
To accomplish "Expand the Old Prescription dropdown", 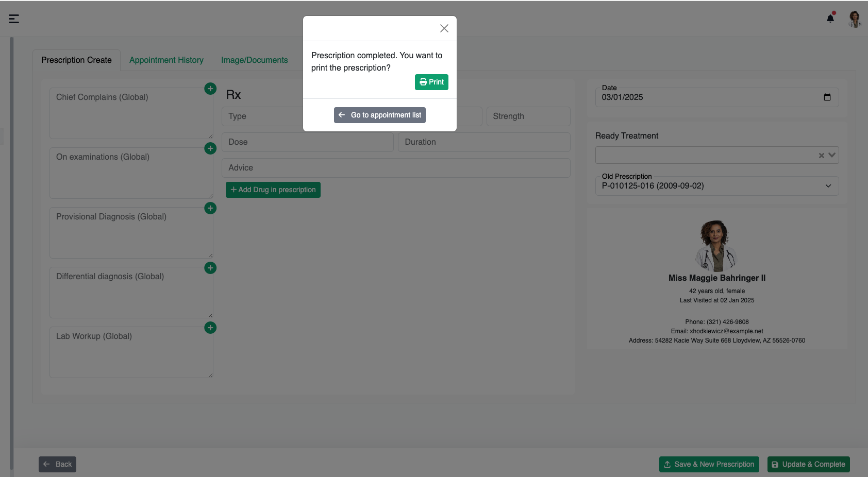I will [717, 186].
